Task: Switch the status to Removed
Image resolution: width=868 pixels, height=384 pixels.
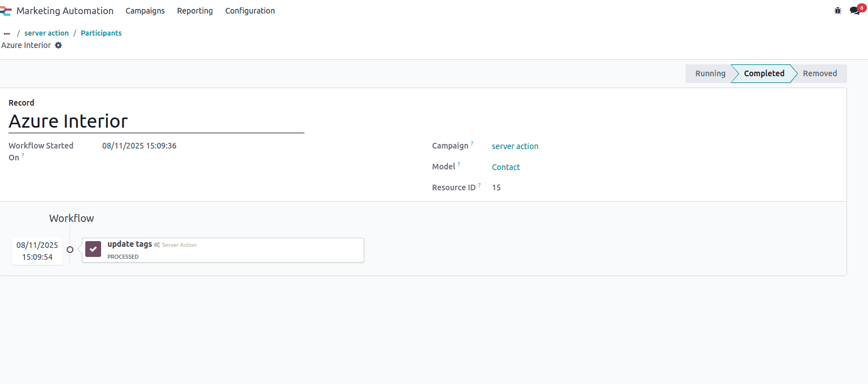Action: pyautogui.click(x=819, y=73)
